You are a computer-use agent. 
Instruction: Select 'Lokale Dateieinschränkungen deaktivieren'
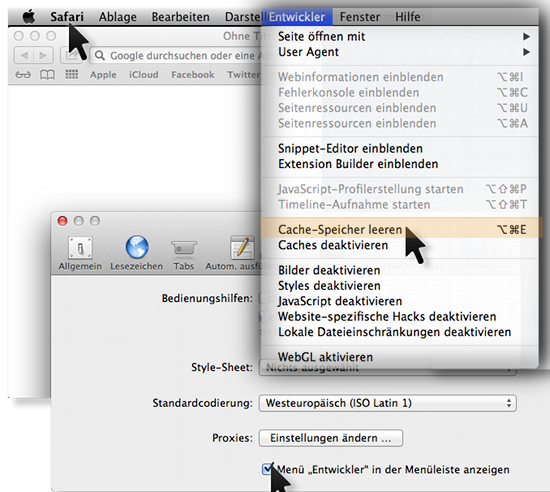[x=400, y=332]
